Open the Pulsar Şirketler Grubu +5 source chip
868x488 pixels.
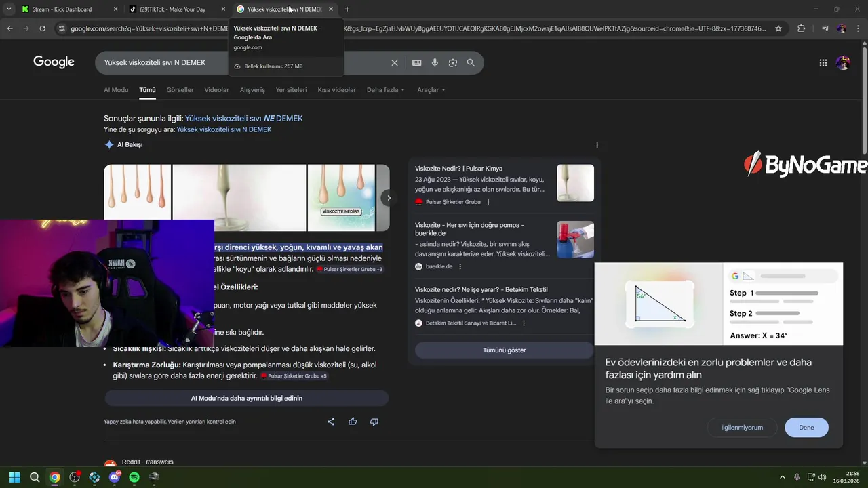294,376
